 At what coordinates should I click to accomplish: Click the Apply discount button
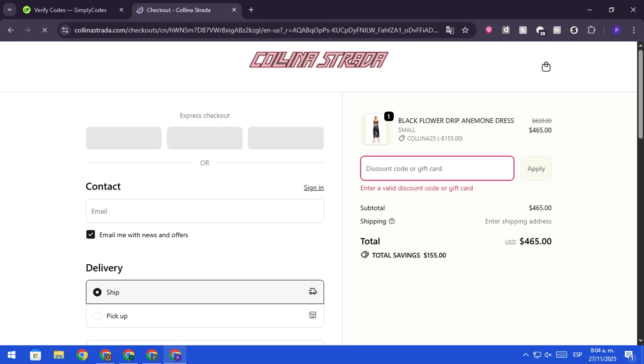pyautogui.click(x=536, y=168)
